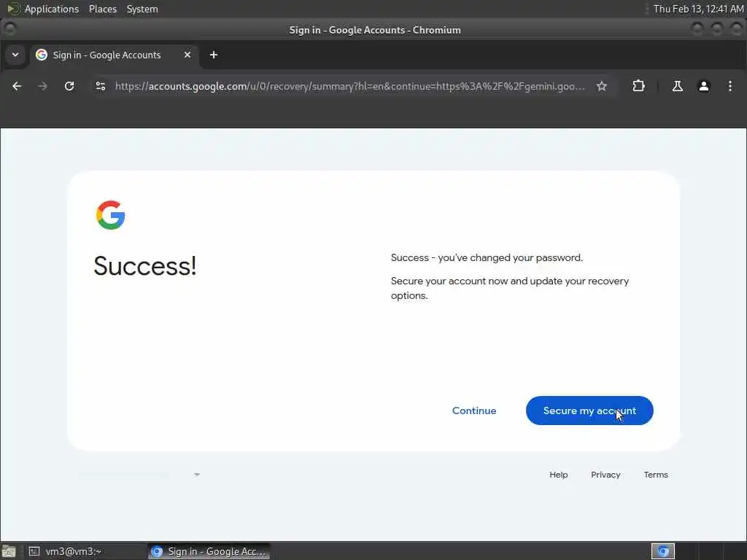Viewport: 747px width, 560px height.
Task: Click the window menu icon on title bar
Action: pos(9,29)
